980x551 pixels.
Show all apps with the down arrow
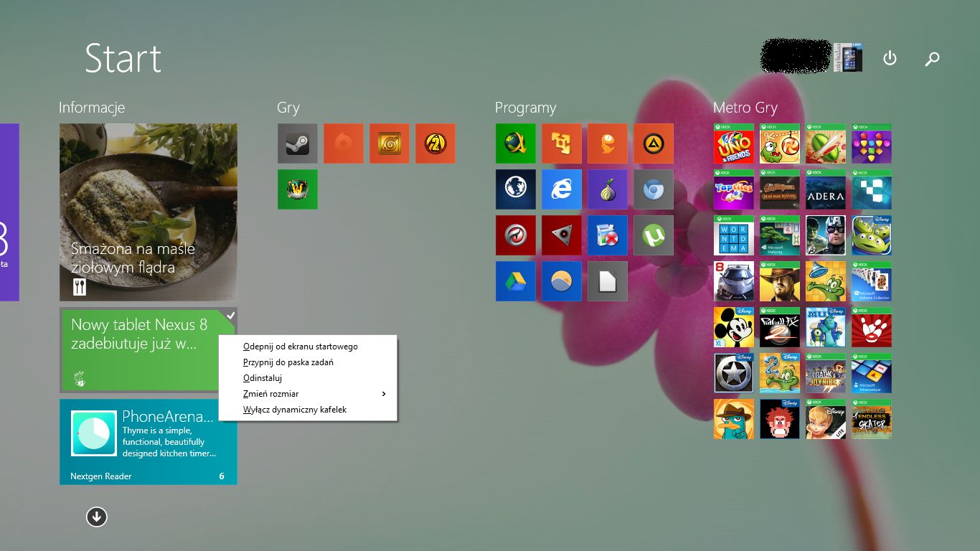(x=97, y=517)
